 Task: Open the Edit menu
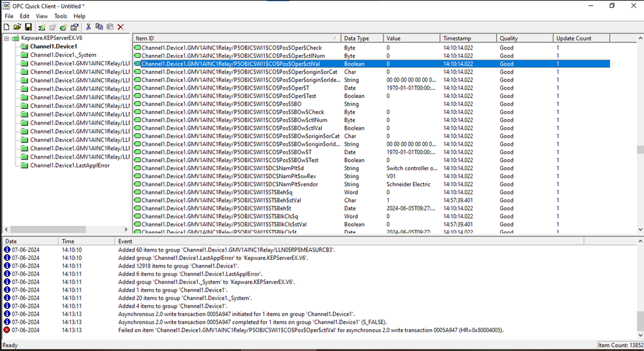[24, 16]
